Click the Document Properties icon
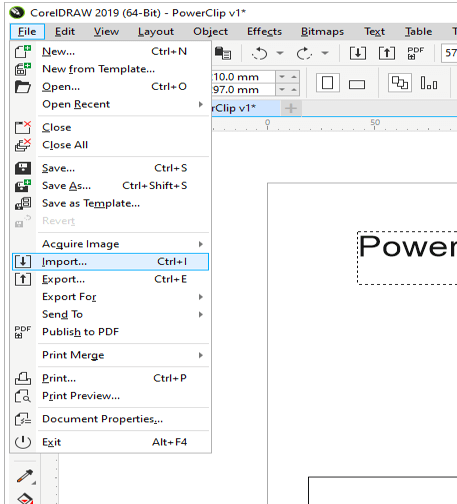Screen dimensions: 457x504 (x=23, y=419)
